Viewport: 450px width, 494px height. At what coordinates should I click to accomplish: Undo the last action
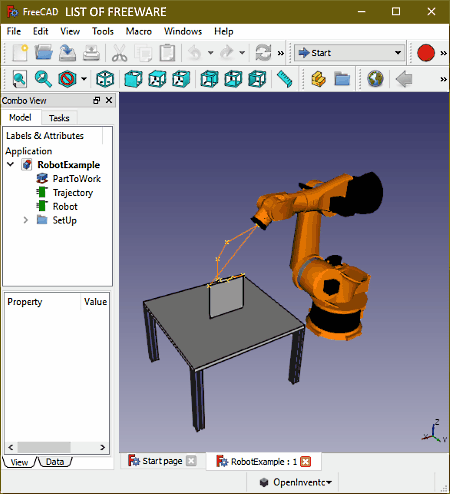click(195, 53)
